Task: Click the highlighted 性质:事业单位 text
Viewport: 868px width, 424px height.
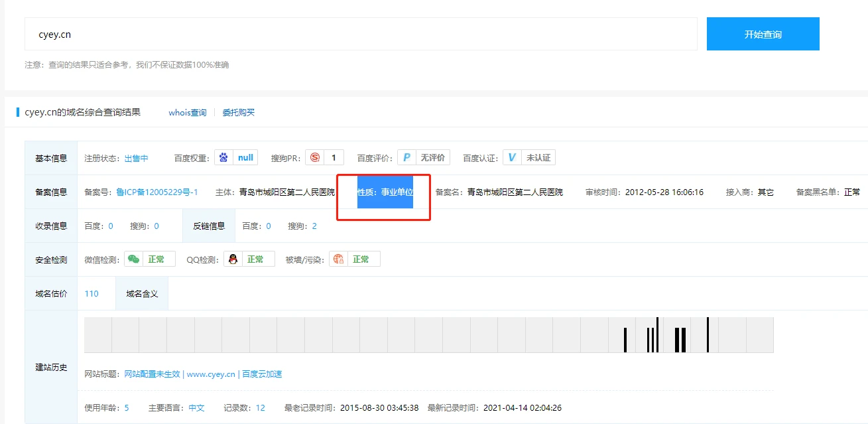Action: point(385,192)
